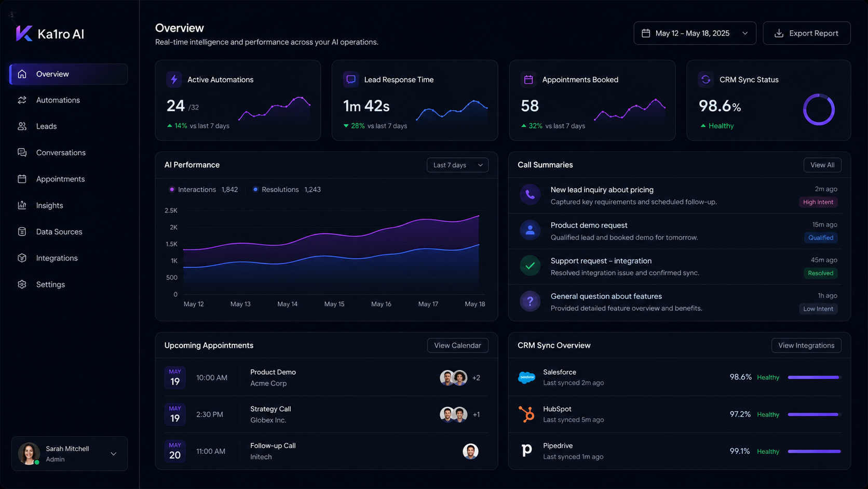The height and width of the screenshot is (489, 868).
Task: Click the Export Report button
Action: [x=806, y=33]
